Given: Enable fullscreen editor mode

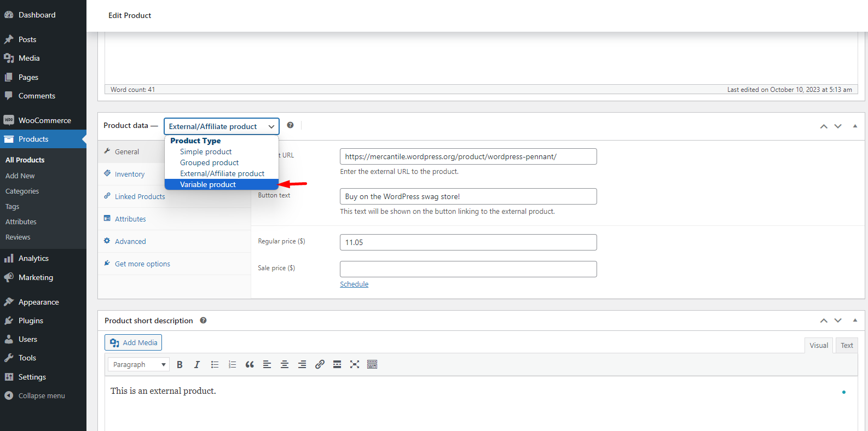Looking at the screenshot, I should pyautogui.click(x=355, y=365).
